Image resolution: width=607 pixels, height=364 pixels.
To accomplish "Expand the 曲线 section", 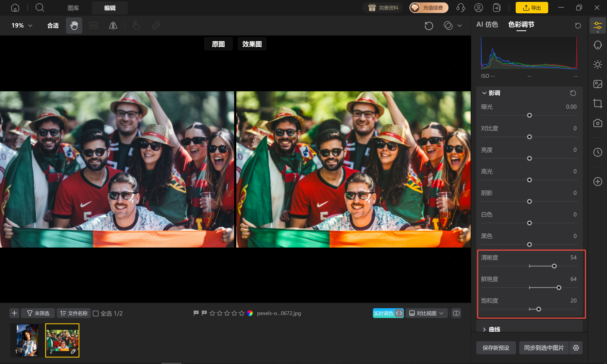I will (x=491, y=329).
